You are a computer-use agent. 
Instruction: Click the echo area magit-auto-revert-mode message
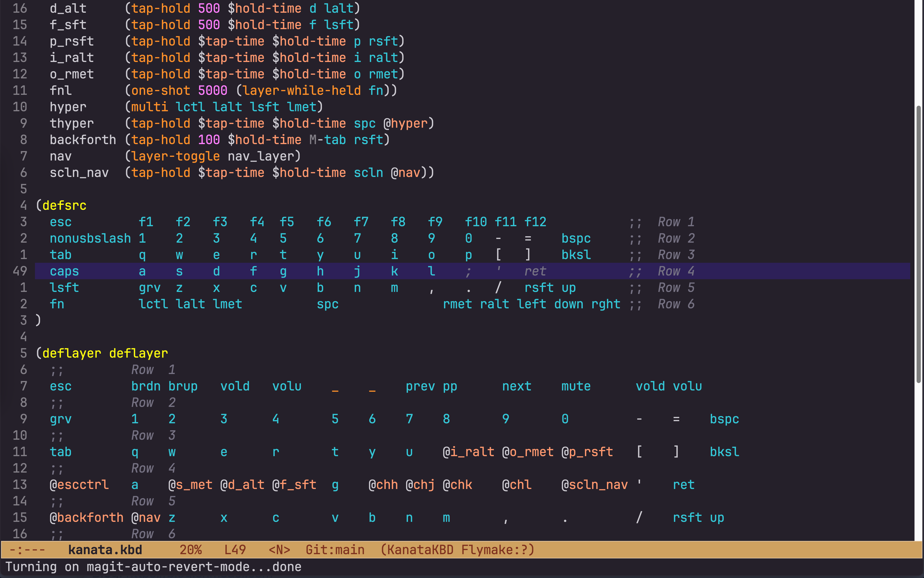[153, 567]
